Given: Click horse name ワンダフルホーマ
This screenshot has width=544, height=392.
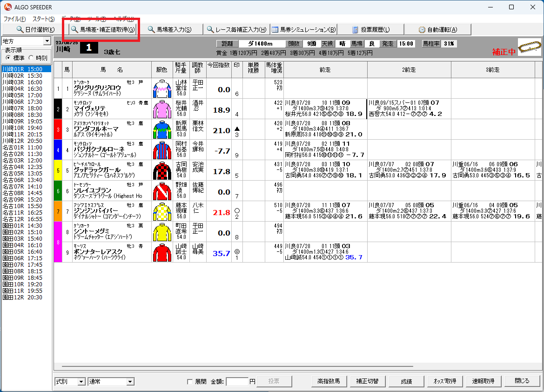Looking at the screenshot, I should point(96,129).
